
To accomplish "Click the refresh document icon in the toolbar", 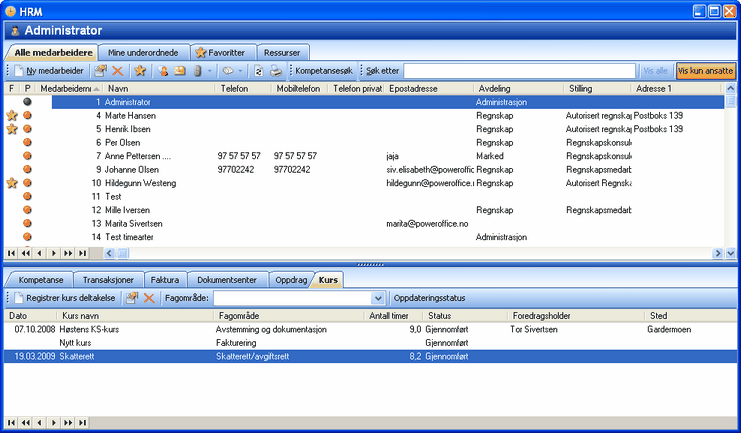I will pyautogui.click(x=258, y=71).
